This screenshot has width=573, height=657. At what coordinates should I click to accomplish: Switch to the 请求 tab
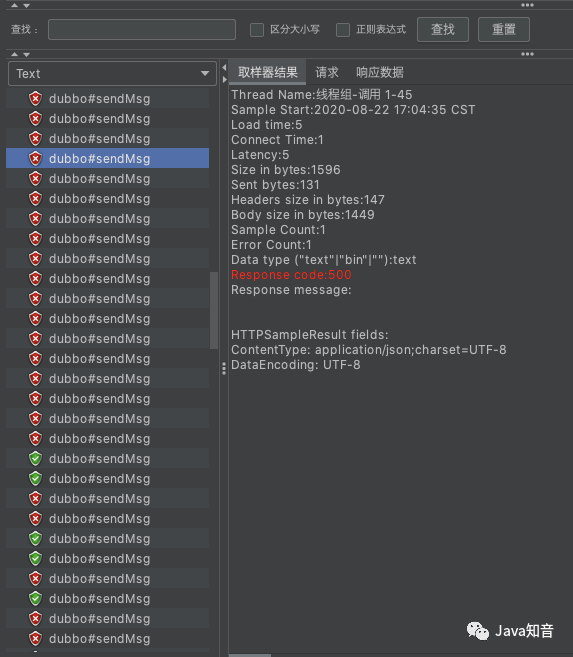[327, 72]
